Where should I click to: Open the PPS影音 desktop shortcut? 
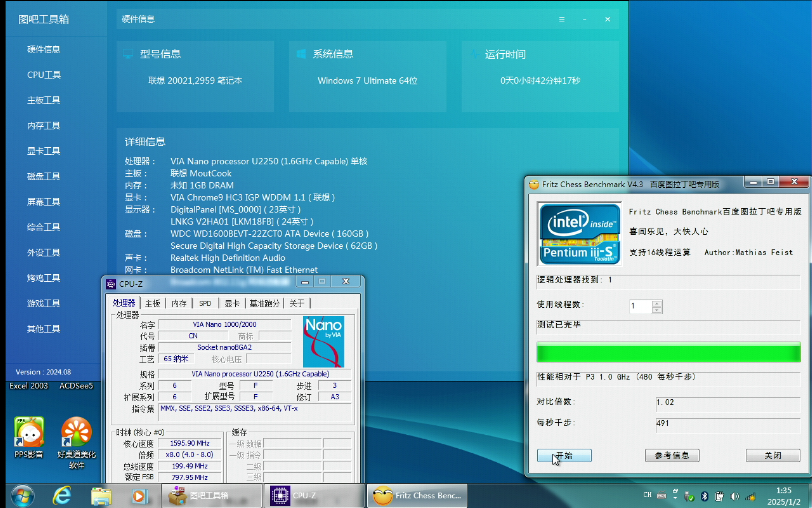[x=29, y=438]
